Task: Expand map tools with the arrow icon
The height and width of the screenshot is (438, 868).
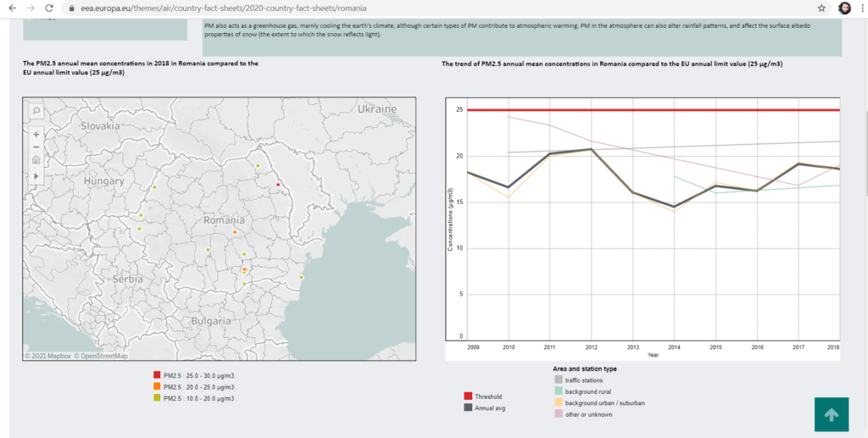Action: point(36,175)
